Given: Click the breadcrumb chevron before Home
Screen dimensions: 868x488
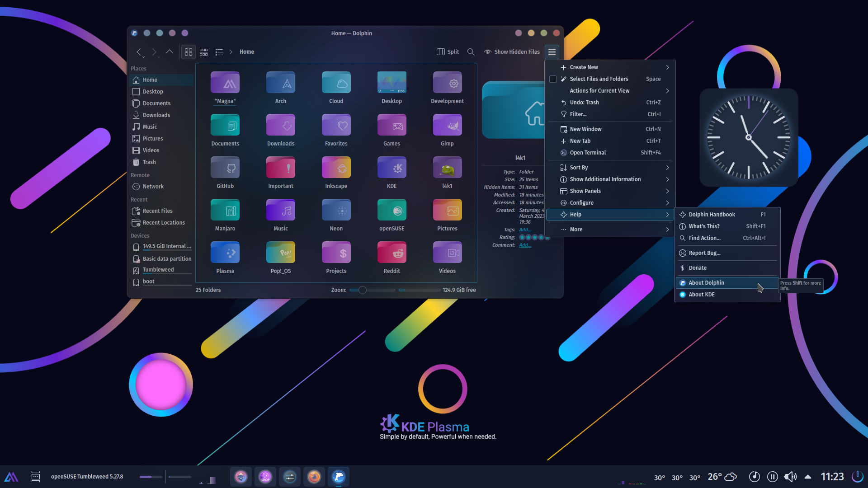Looking at the screenshot, I should (231, 52).
